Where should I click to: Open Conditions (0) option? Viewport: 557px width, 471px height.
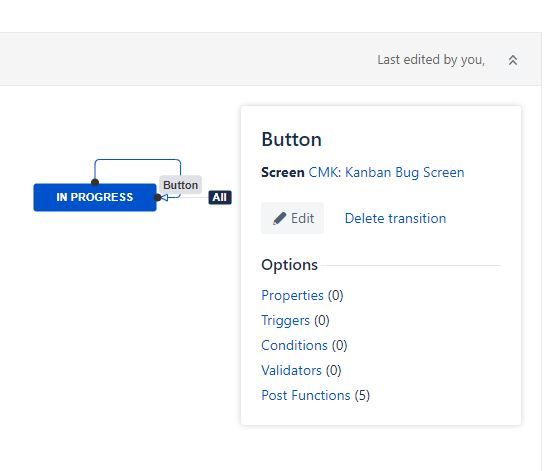click(x=304, y=345)
